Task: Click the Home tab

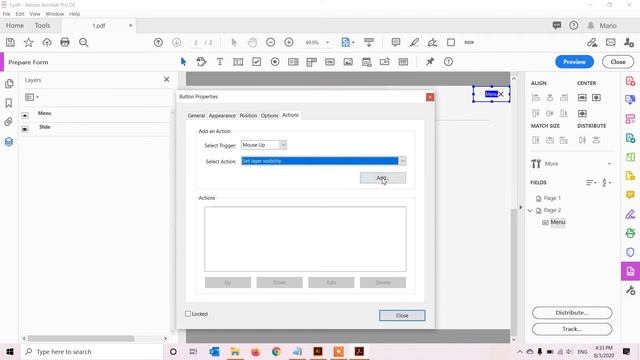Action: [x=15, y=25]
